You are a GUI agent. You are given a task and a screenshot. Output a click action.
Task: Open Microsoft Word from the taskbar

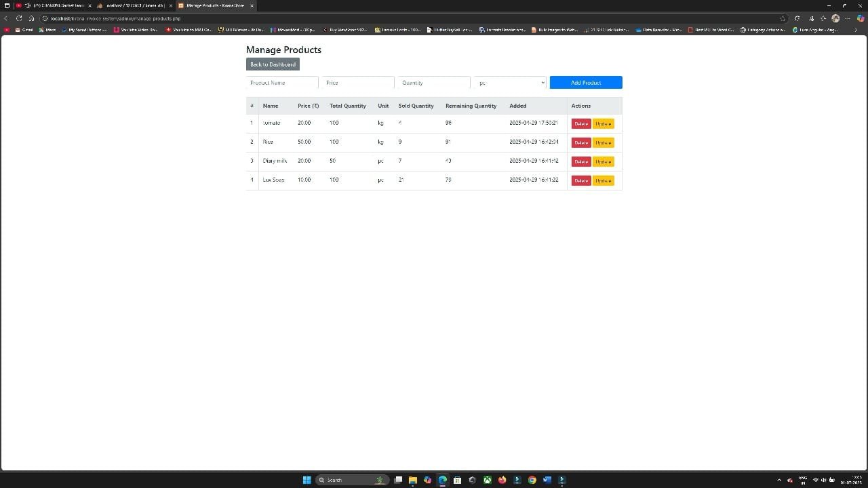(547, 480)
